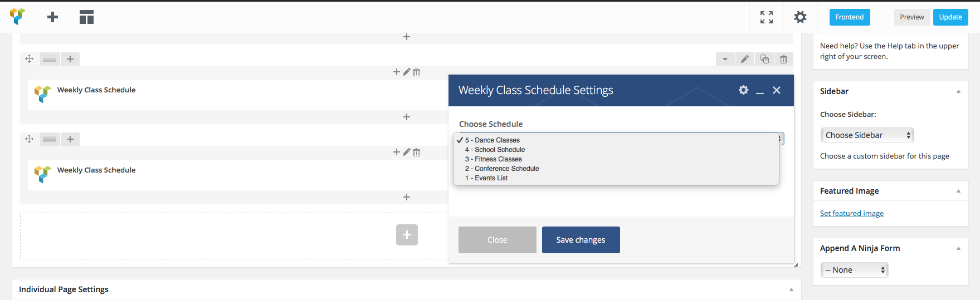Open page settings gear in top bar
The width and height of the screenshot is (980, 300).
click(x=800, y=17)
